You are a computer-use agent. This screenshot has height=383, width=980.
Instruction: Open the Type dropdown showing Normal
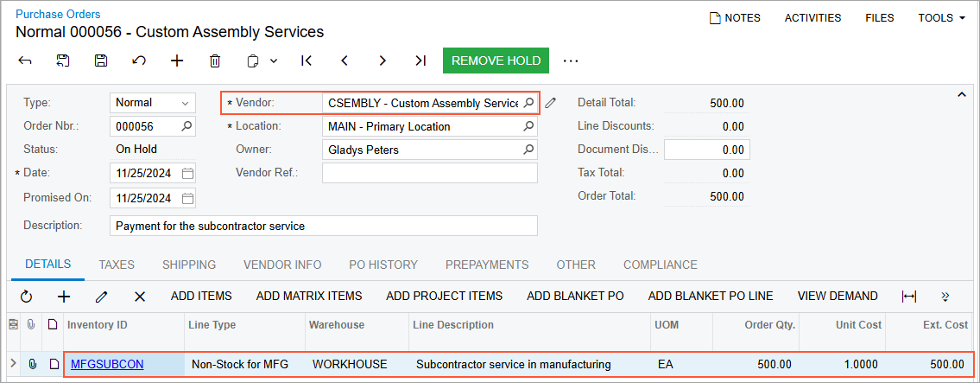coord(153,103)
